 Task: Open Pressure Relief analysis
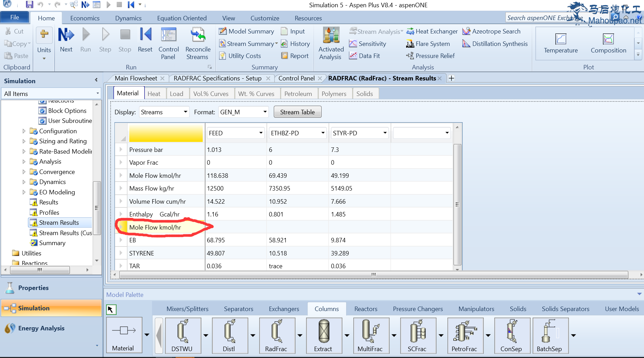(x=431, y=56)
